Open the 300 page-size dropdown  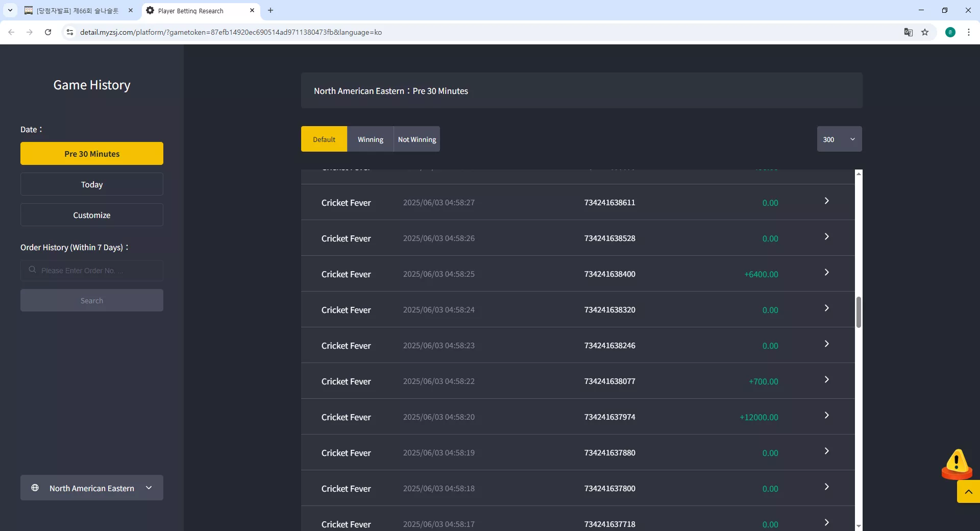[839, 139]
